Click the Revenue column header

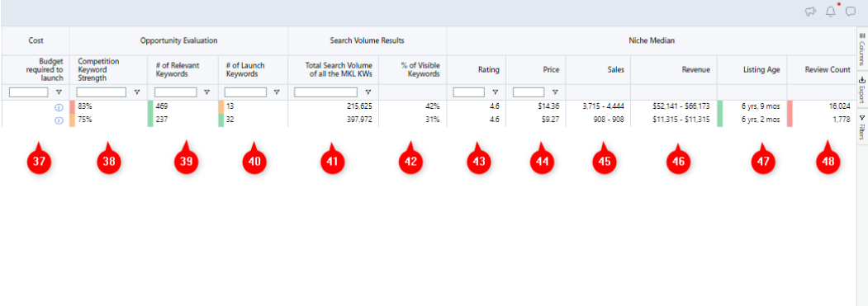(x=695, y=70)
